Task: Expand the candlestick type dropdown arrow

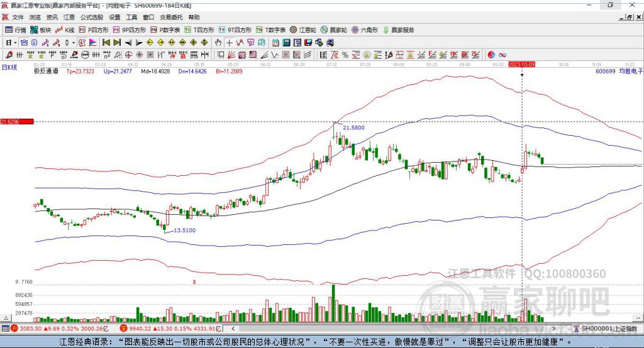Action: click(x=74, y=43)
